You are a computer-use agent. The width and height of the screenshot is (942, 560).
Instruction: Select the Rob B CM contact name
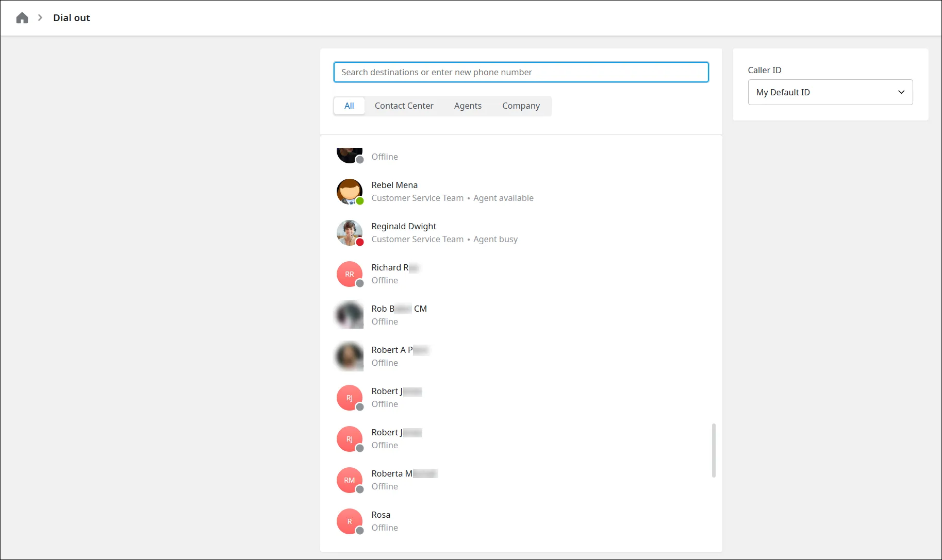point(399,309)
